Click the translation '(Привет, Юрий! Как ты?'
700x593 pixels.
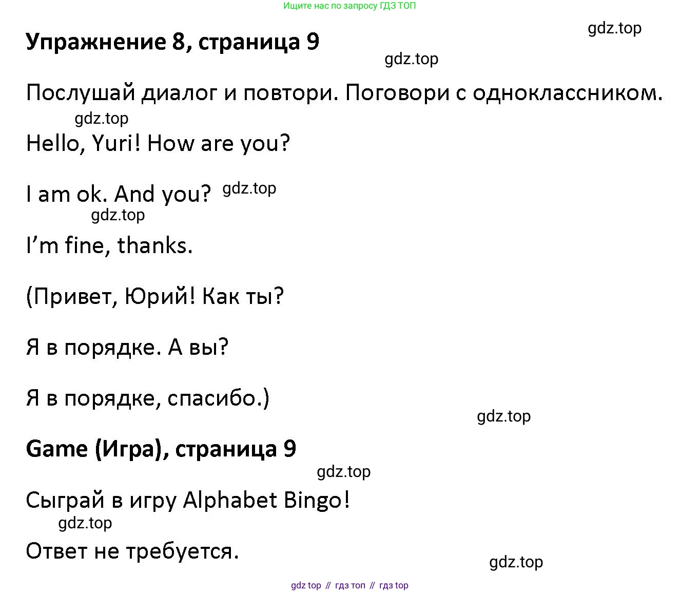[x=154, y=296]
